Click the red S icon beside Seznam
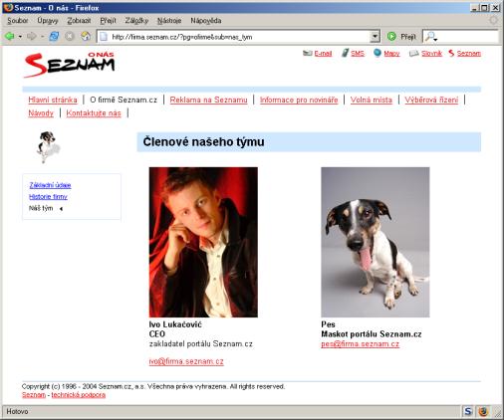The image size is (504, 420). [x=451, y=53]
